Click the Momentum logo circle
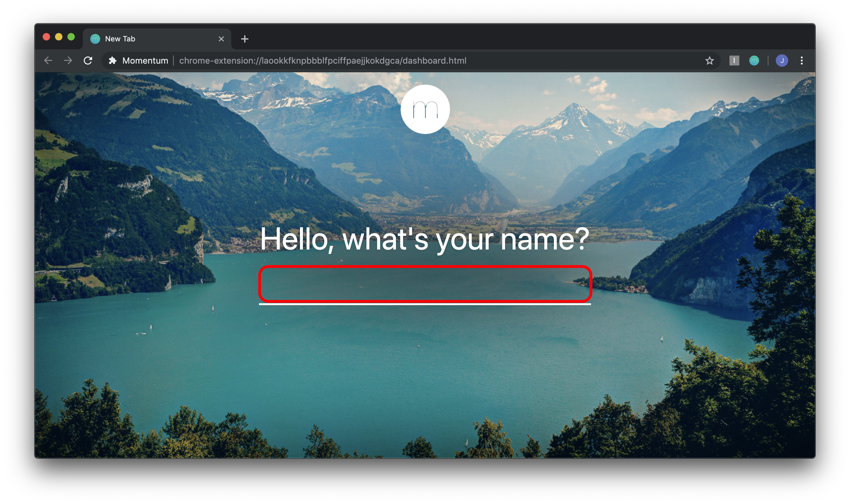The width and height of the screenshot is (850, 504). pyautogui.click(x=425, y=109)
